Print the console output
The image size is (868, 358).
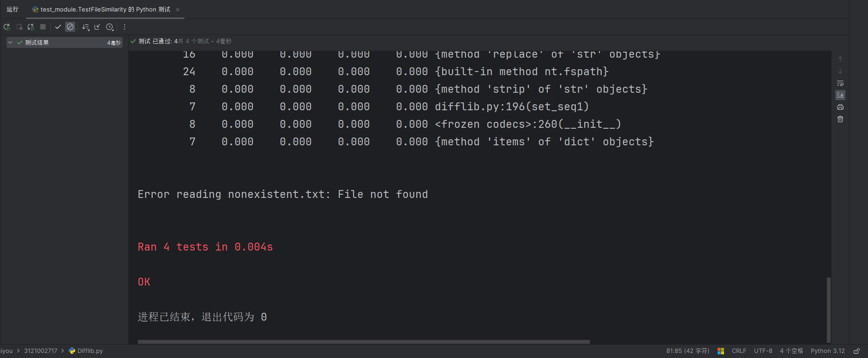click(x=840, y=107)
